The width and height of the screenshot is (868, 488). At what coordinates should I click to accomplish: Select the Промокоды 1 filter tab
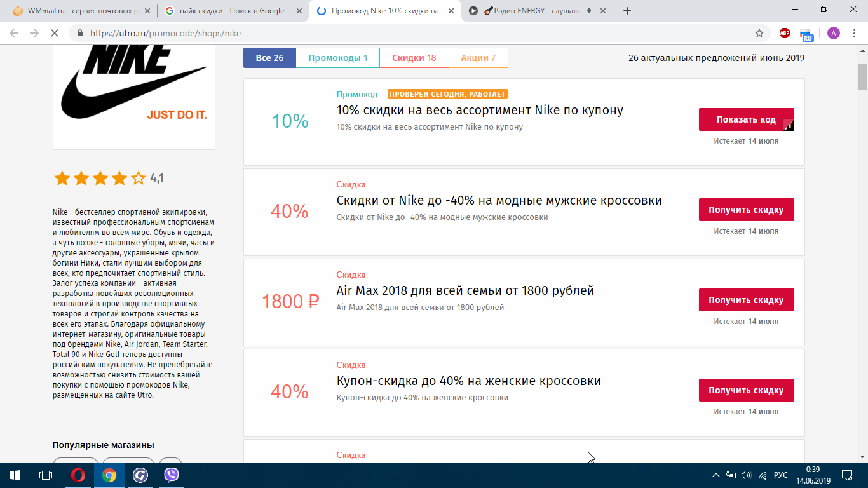pyautogui.click(x=338, y=58)
